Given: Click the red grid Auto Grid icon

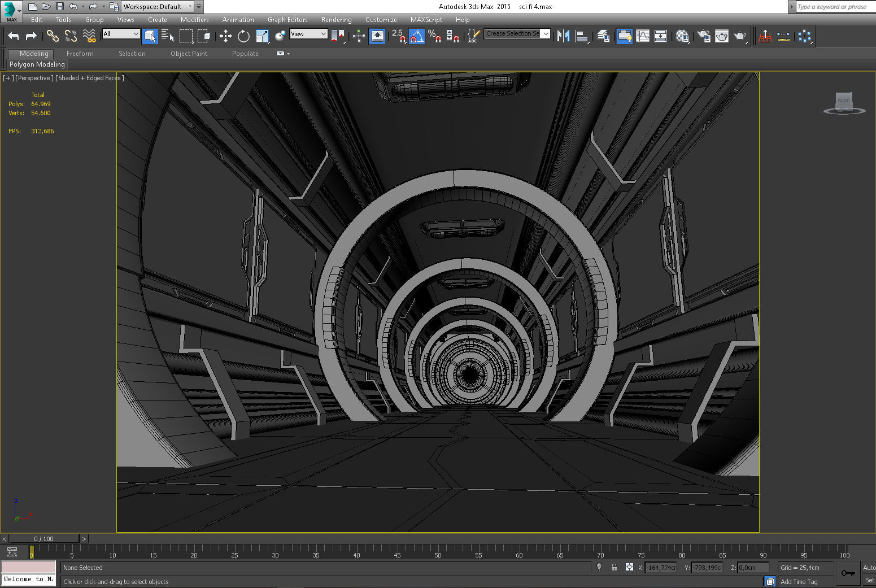Looking at the screenshot, I should pos(765,36).
